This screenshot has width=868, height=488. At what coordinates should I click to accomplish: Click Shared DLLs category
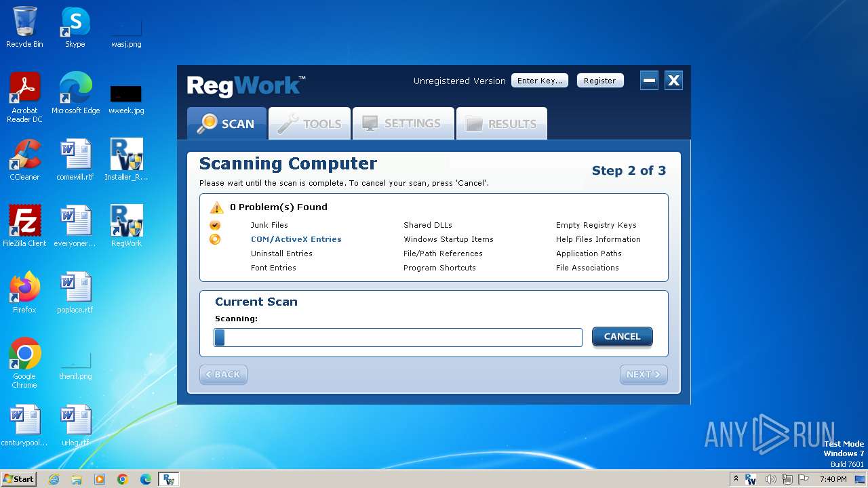click(428, 225)
